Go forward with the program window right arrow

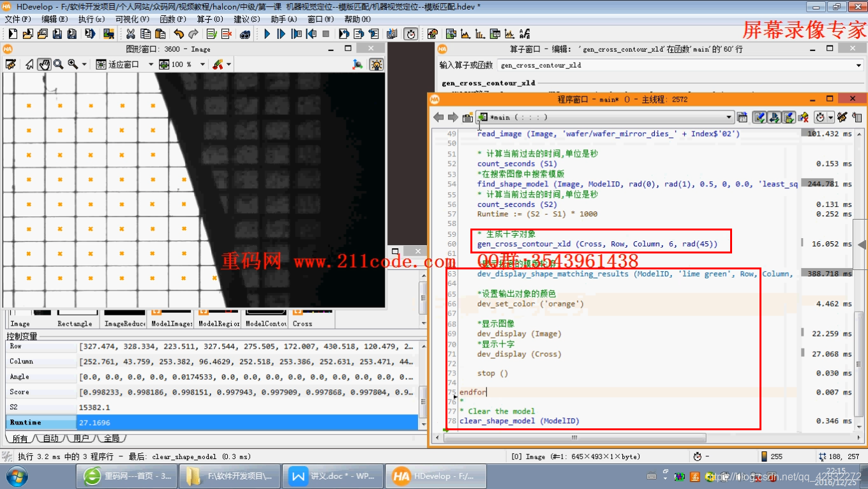pyautogui.click(x=453, y=117)
